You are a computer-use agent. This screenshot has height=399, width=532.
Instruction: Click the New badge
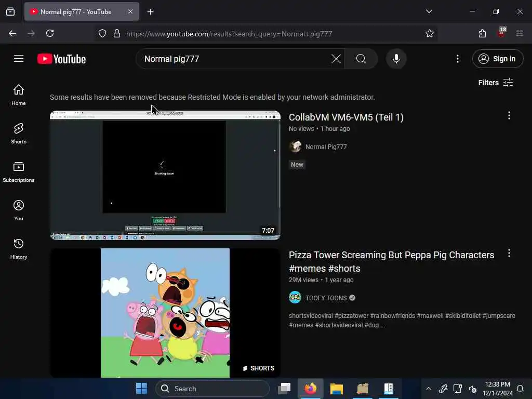(x=297, y=165)
